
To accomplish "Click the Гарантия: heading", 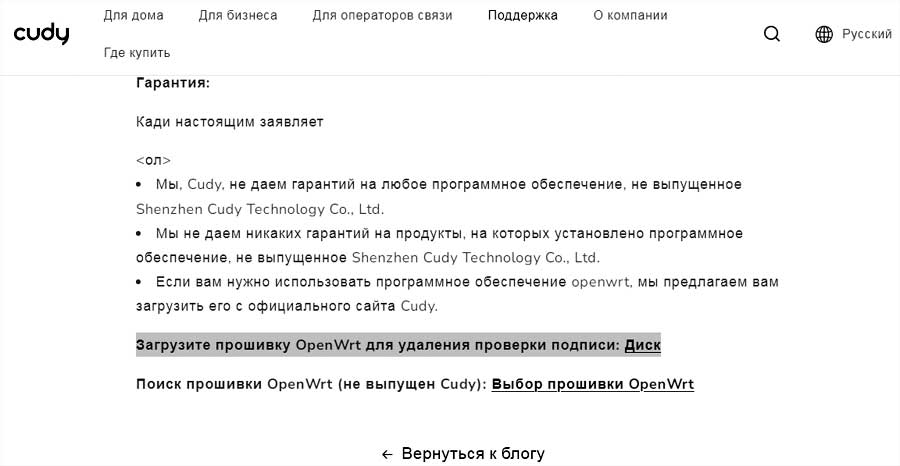I will coord(173,83).
